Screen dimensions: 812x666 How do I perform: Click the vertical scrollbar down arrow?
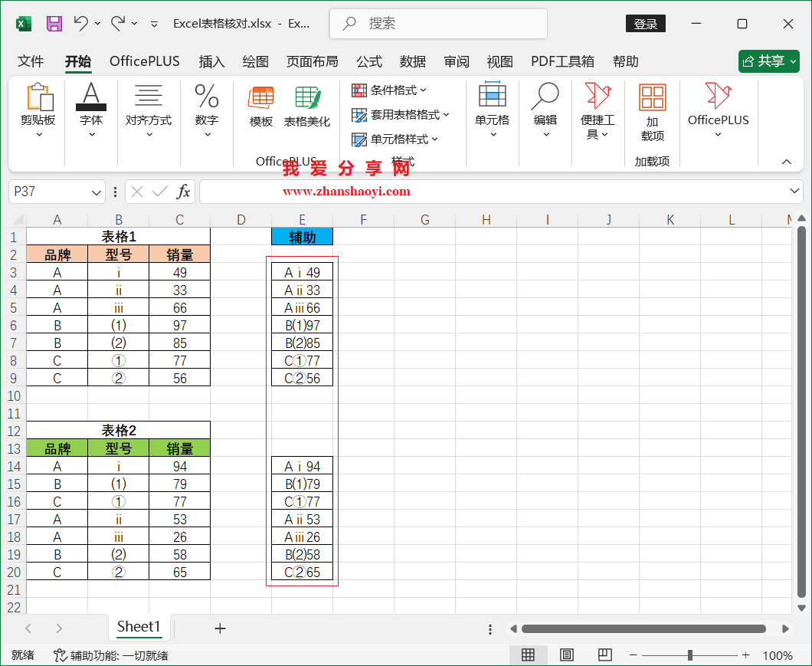point(801,608)
